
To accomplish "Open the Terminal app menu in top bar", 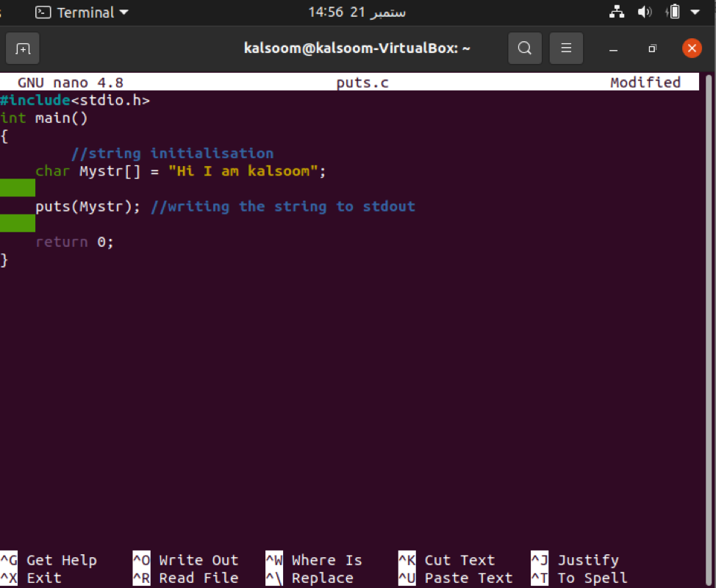I will point(82,12).
